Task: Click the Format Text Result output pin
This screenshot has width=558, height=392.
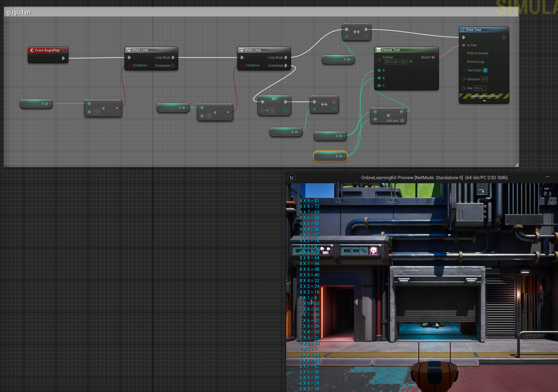Action: point(433,57)
